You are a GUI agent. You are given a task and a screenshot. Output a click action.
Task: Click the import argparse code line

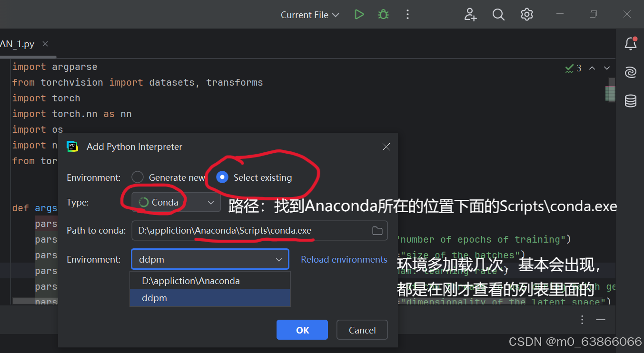(54, 67)
